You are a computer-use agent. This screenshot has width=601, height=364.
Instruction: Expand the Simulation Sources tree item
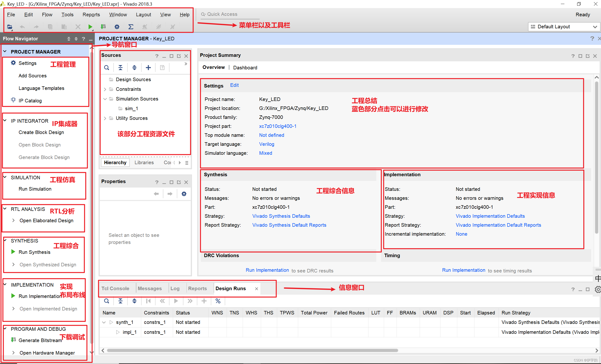tap(104, 99)
